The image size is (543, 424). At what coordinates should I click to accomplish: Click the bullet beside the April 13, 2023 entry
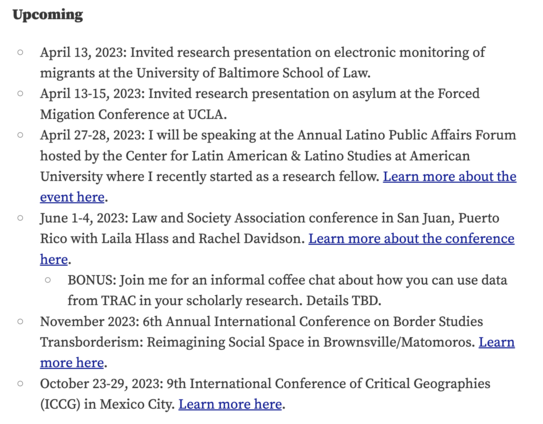point(20,53)
